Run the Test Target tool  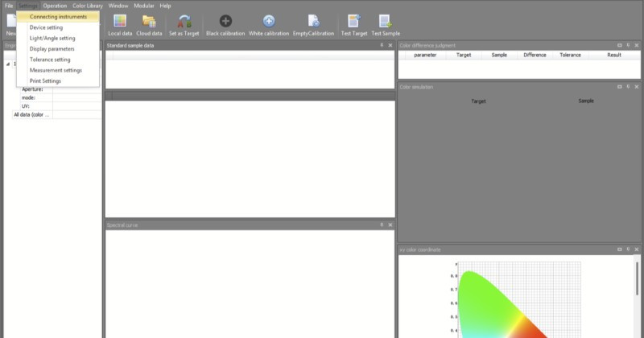tap(354, 25)
